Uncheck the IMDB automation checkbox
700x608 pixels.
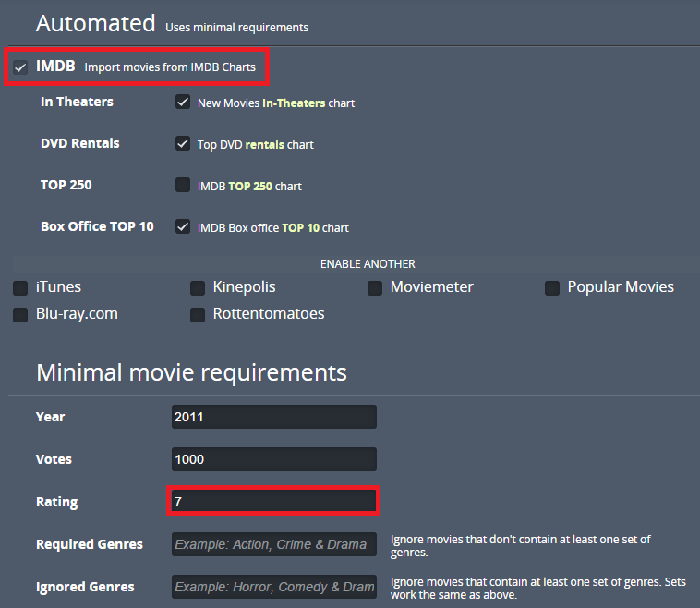coord(20,67)
